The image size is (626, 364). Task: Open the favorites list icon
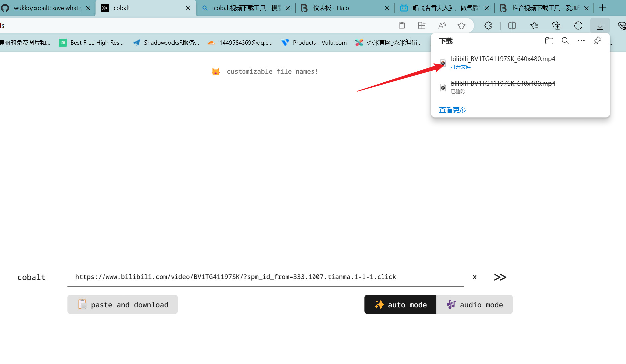[x=534, y=26]
